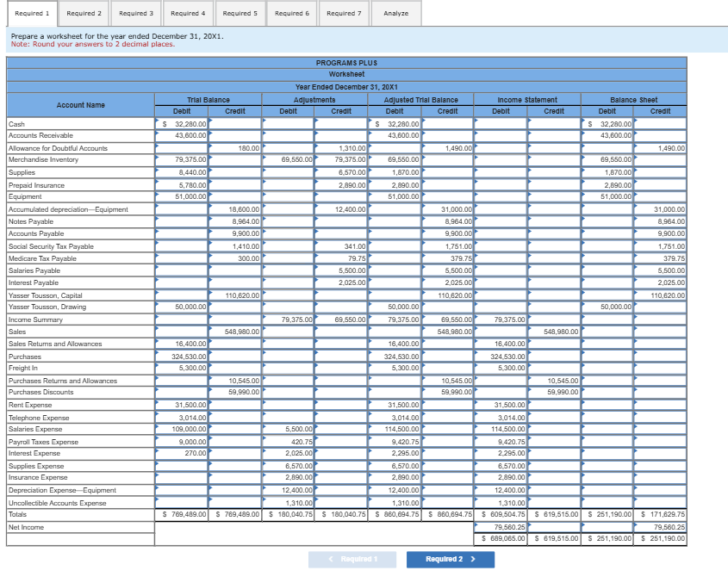This screenshot has width=728, height=577.
Task: Click the Net Income income statement debit cell
Action: click(501, 527)
